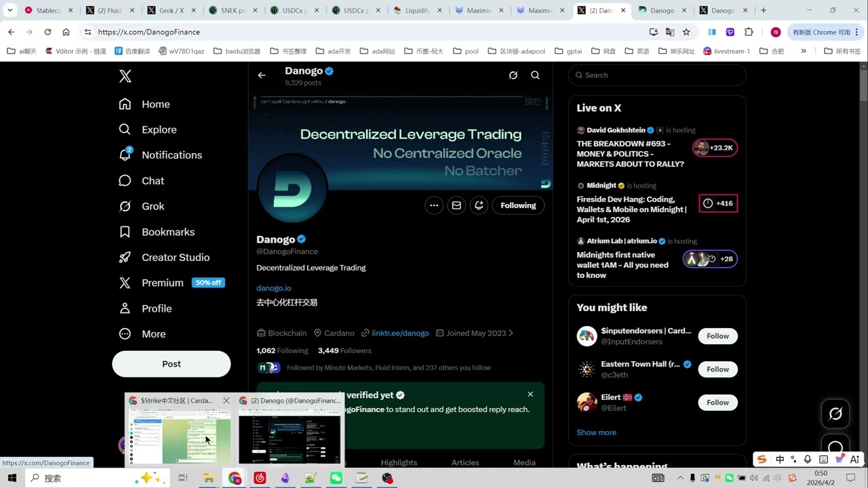Click browser home button
The width and height of the screenshot is (868, 488).
click(66, 32)
